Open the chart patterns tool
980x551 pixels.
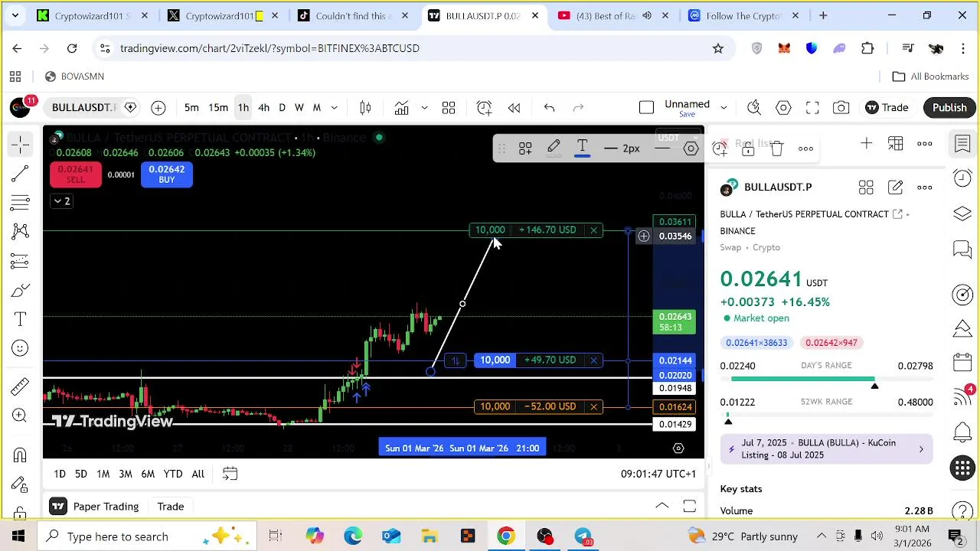coord(21,232)
